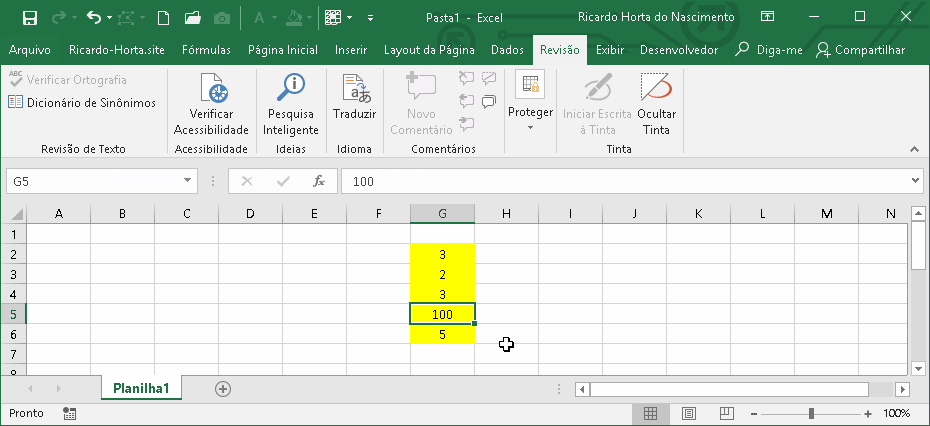The height and width of the screenshot is (426, 930).
Task: Click the 100% zoom level
Action: pyautogui.click(x=897, y=413)
